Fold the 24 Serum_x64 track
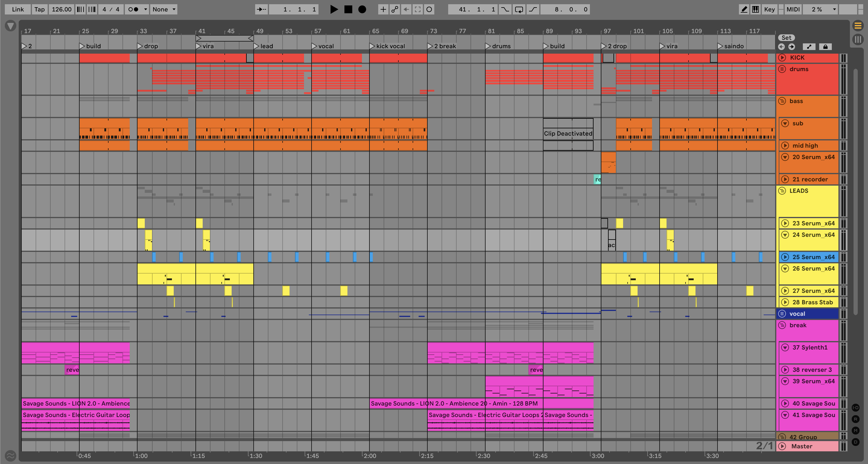This screenshot has width=868, height=464. tap(785, 235)
